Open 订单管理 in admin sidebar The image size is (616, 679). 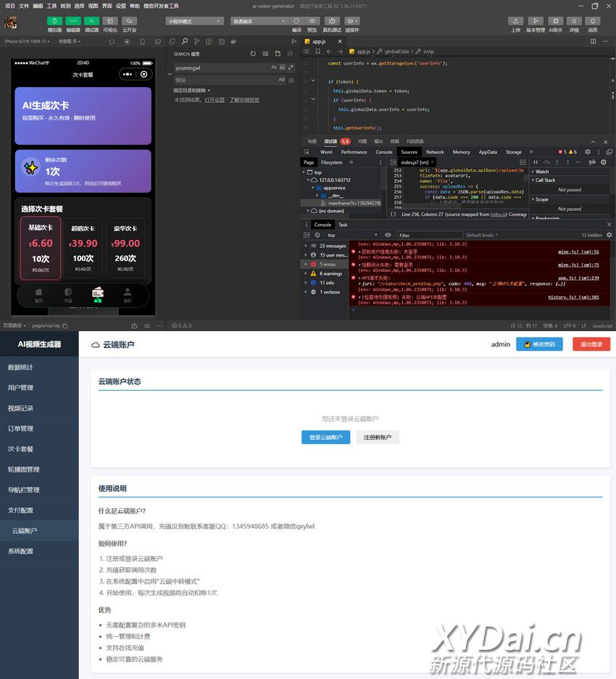tap(20, 428)
